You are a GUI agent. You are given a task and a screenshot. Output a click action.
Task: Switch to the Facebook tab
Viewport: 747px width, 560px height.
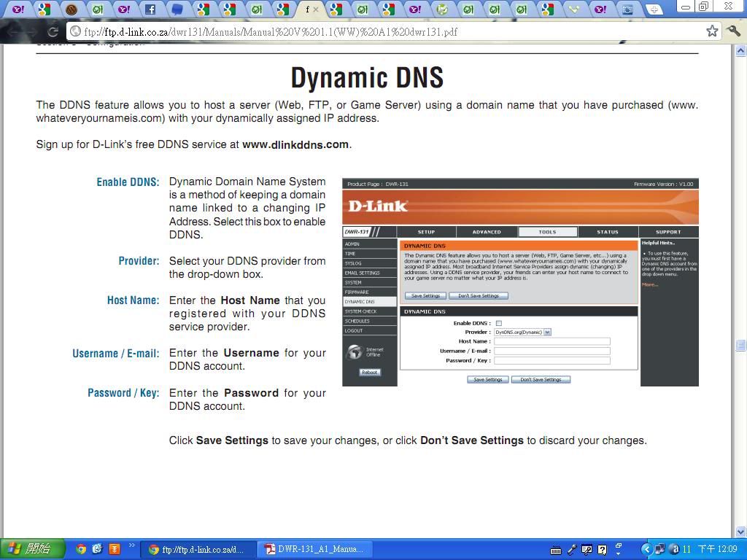pos(150,9)
